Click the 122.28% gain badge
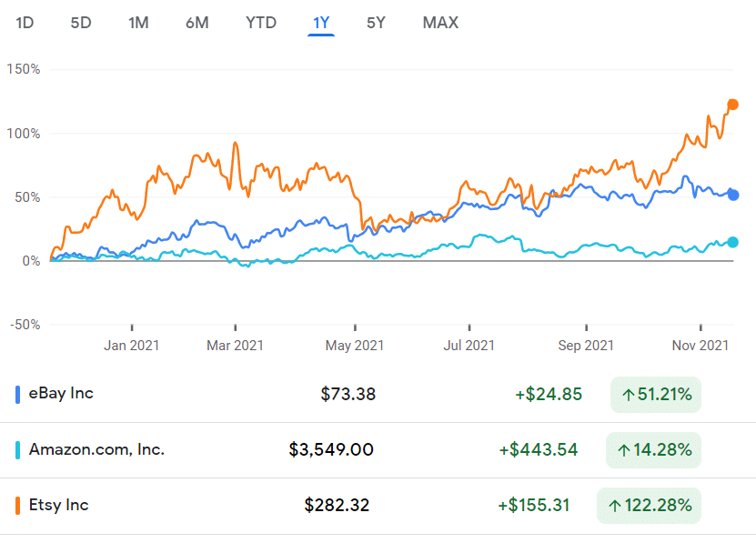This screenshot has width=756, height=543. pyautogui.click(x=649, y=506)
